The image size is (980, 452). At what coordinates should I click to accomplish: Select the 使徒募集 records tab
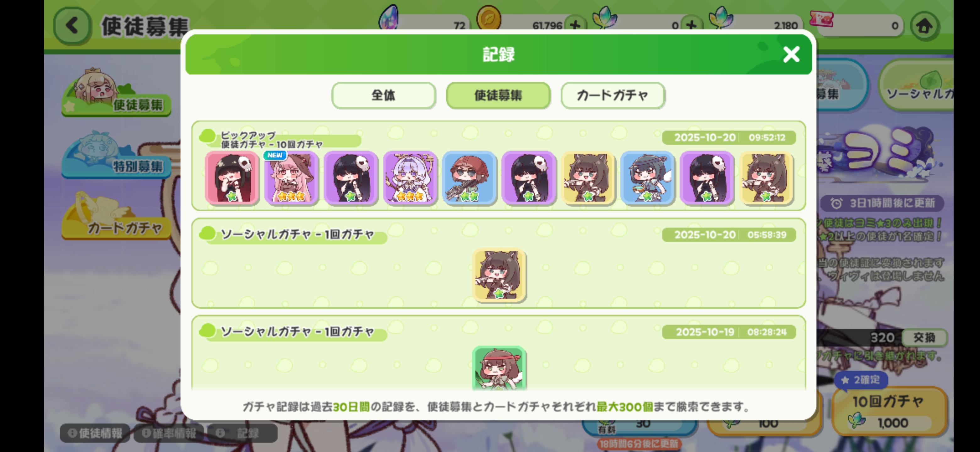(x=498, y=95)
